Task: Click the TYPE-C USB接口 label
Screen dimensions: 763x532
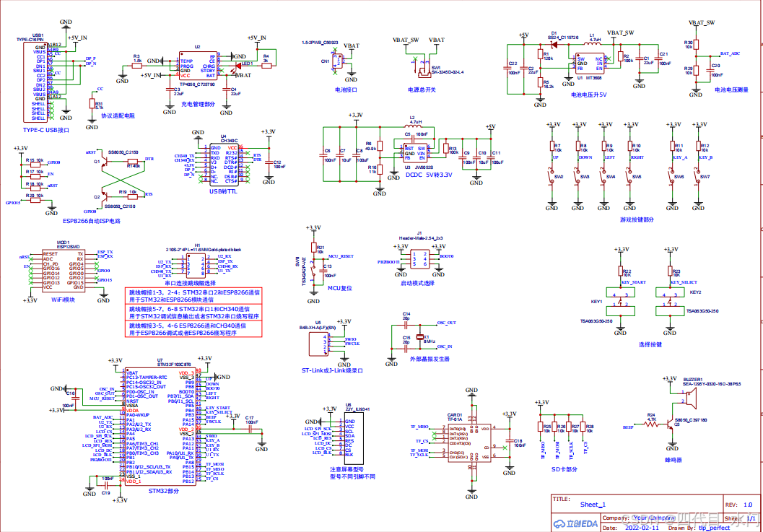Action: tap(46, 130)
